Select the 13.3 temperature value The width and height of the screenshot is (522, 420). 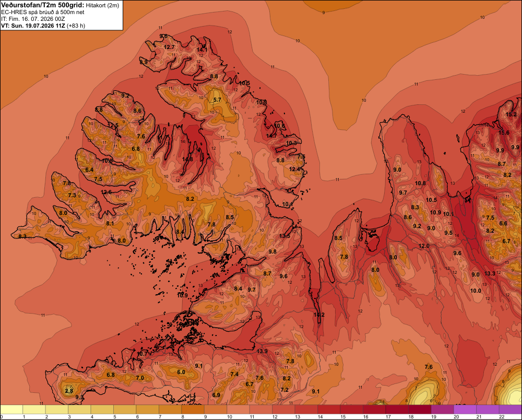(490, 273)
